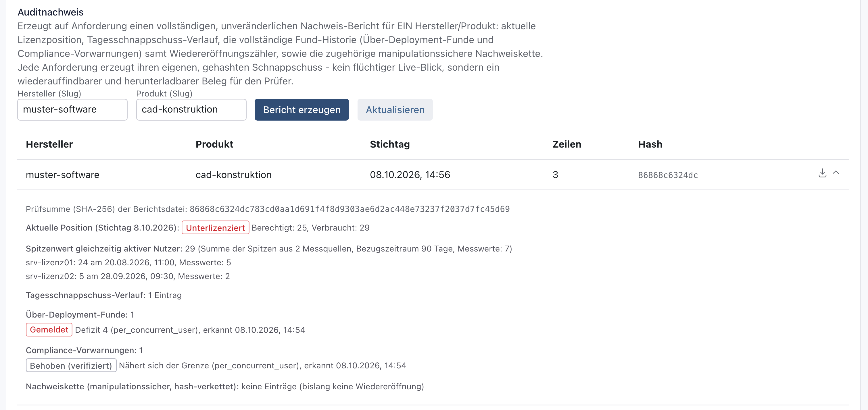The image size is (868, 410).
Task: Select the 08.10.2026, 14:56 cell
Action: [x=410, y=175]
